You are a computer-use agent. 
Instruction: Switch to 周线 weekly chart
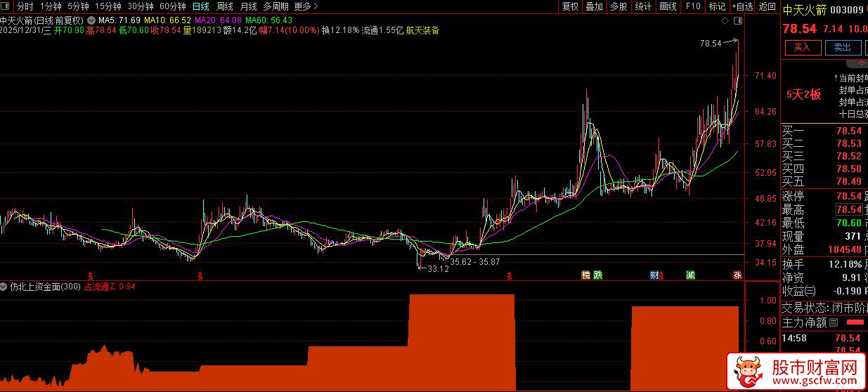click(225, 6)
